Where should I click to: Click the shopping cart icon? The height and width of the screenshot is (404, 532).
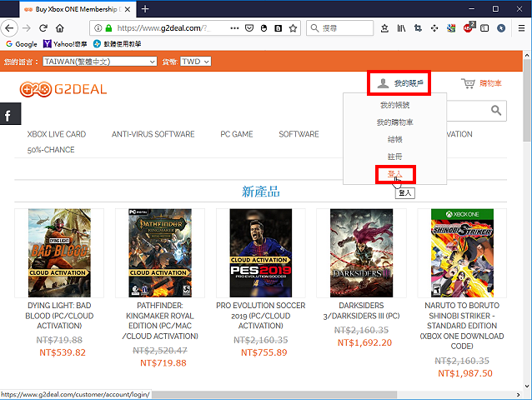(x=469, y=83)
